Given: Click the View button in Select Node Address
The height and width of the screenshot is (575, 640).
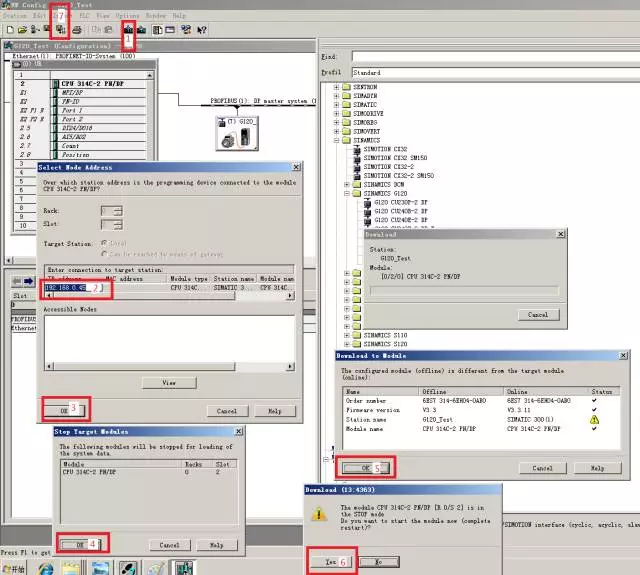Looking at the screenshot, I should pos(168,383).
